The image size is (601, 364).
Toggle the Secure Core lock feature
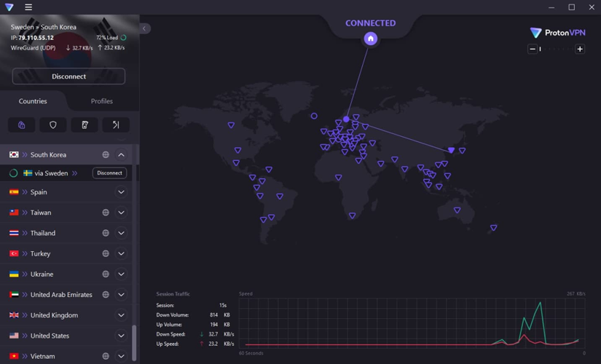tap(22, 125)
